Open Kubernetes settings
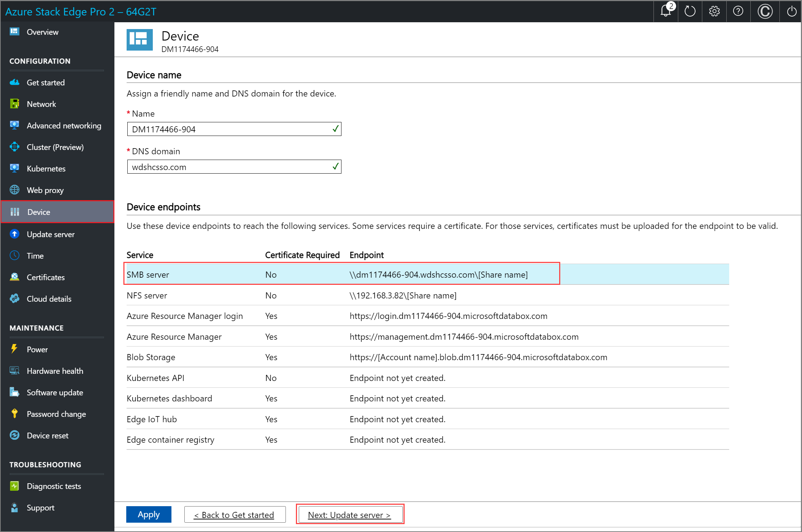This screenshot has width=802, height=532. tap(46, 168)
